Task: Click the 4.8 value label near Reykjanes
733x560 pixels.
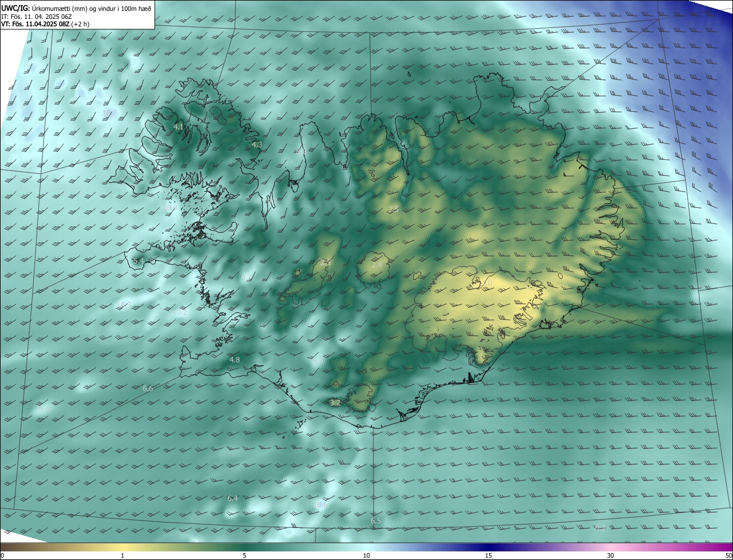Action: click(x=234, y=360)
